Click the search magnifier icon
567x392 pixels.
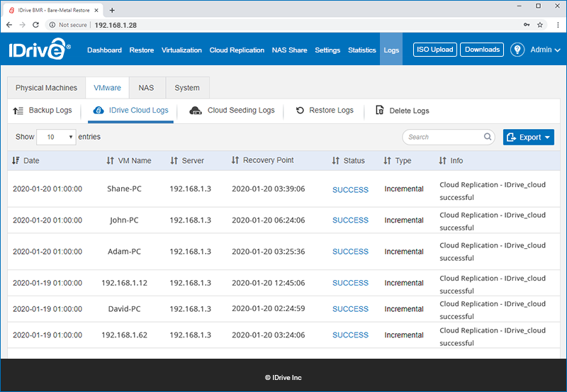(x=488, y=137)
